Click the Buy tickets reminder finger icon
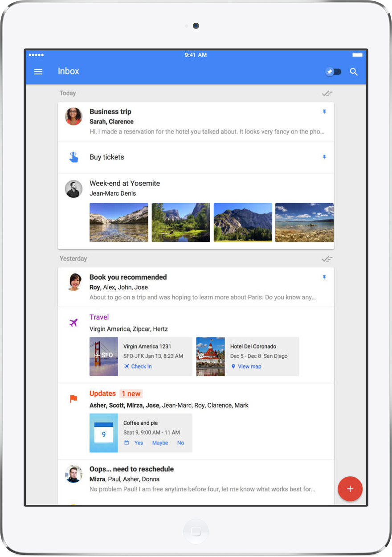This screenshot has width=392, height=557. tap(73, 157)
